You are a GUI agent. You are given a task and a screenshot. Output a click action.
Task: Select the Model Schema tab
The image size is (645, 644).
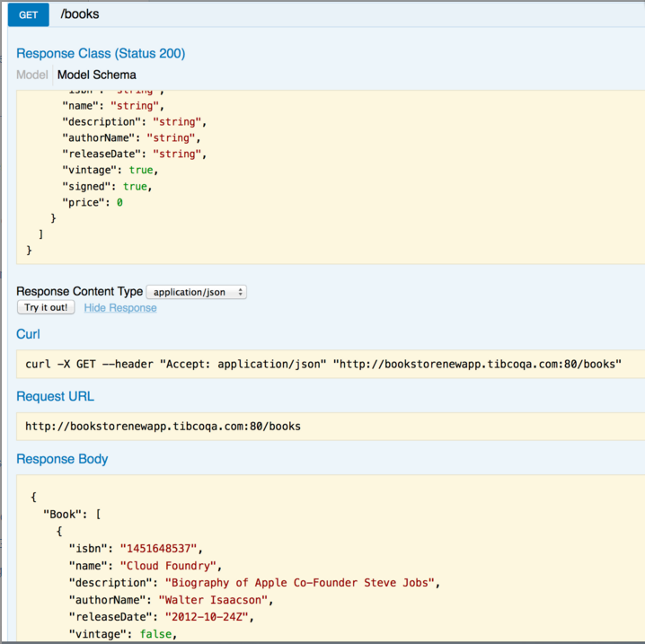pos(97,75)
